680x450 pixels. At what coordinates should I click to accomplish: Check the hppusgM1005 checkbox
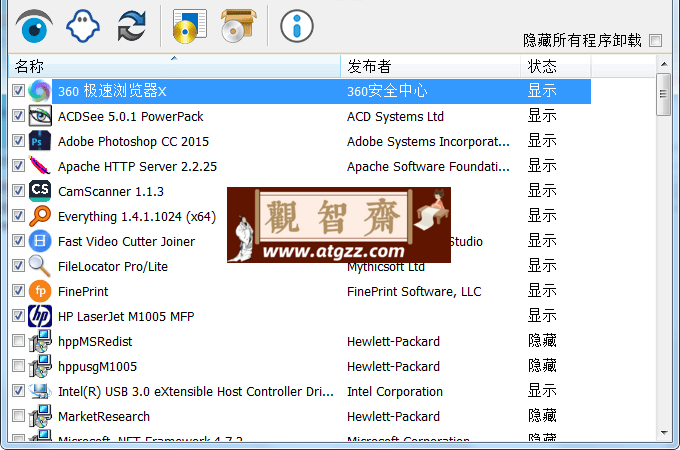pyautogui.click(x=18, y=366)
